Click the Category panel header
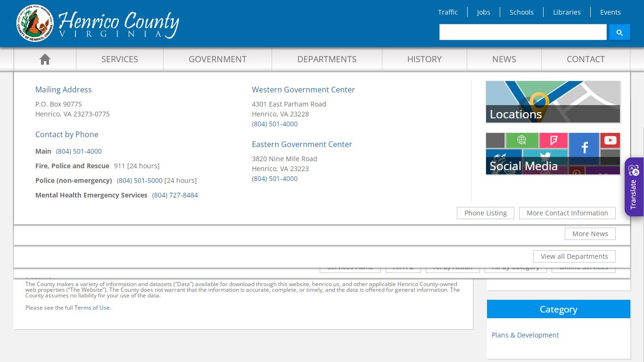The width and height of the screenshot is (644, 362). click(x=559, y=309)
